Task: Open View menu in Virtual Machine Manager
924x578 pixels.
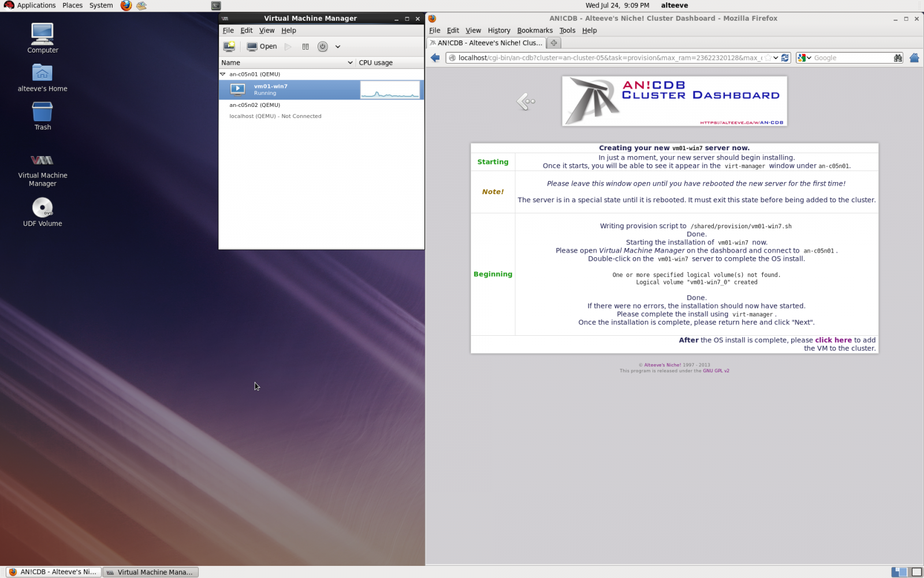Action: [266, 31]
